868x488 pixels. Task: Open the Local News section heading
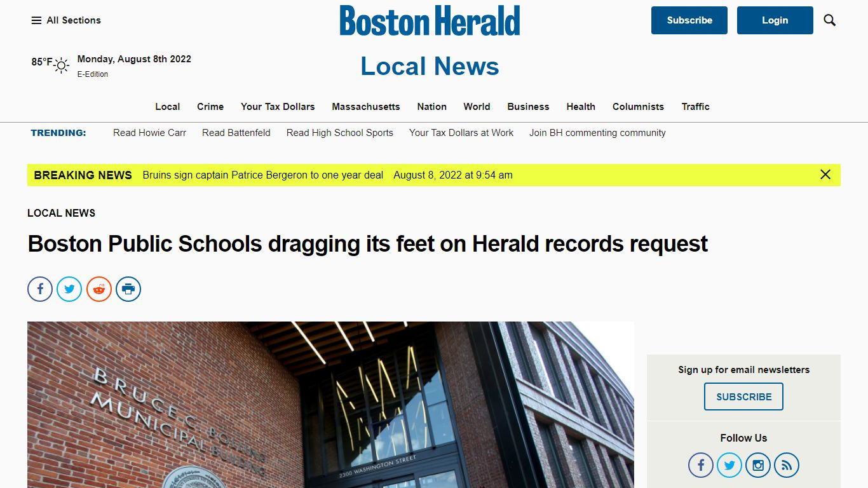(430, 66)
